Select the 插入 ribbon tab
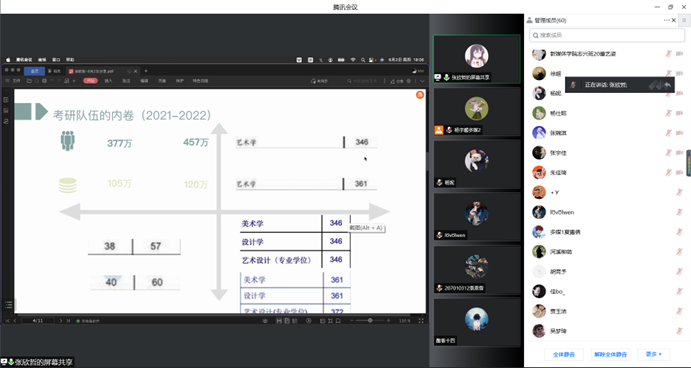 click(108, 81)
